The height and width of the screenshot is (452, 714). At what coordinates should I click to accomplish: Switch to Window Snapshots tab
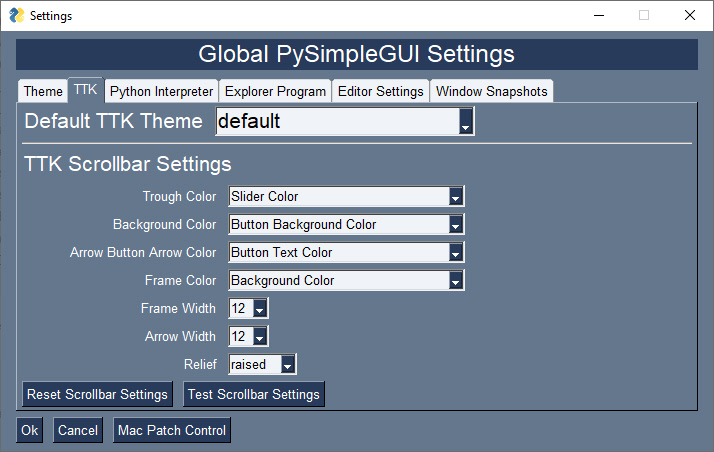click(491, 91)
